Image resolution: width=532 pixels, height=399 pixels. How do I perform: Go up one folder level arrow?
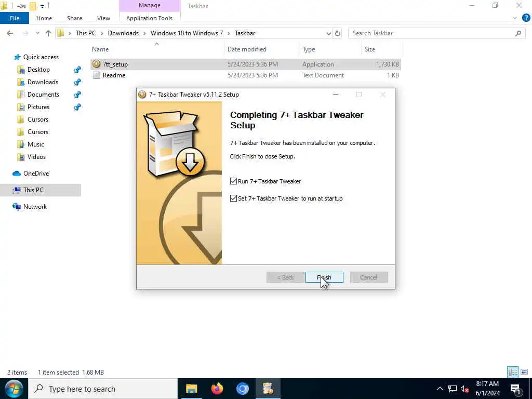48,33
